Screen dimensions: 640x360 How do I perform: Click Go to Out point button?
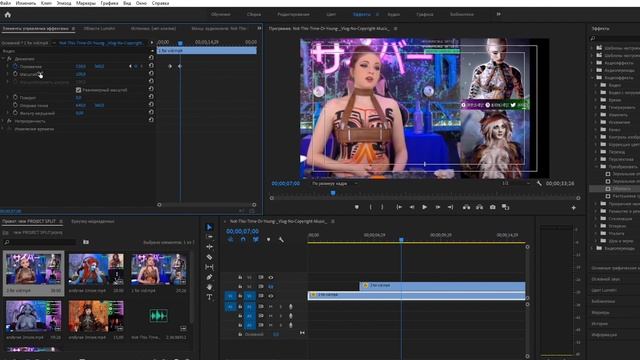[451, 207]
